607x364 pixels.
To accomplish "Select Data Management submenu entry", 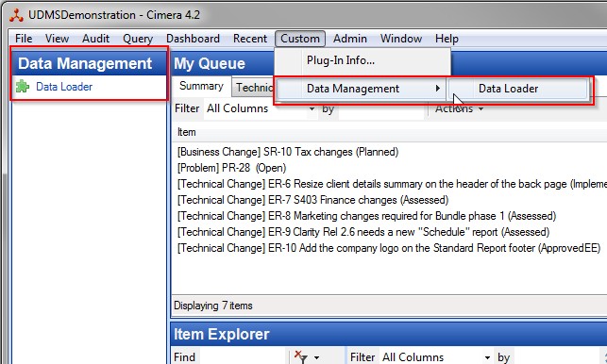I will pyautogui.click(x=361, y=89).
